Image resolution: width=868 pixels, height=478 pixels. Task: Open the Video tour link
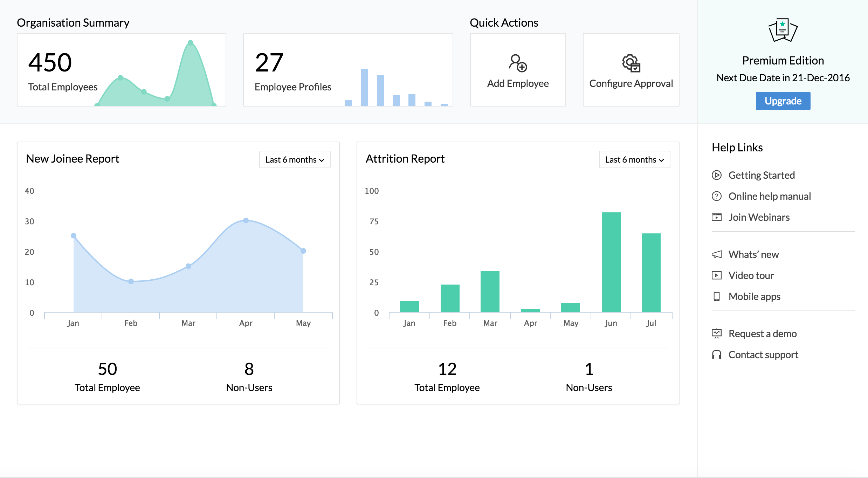(751, 275)
